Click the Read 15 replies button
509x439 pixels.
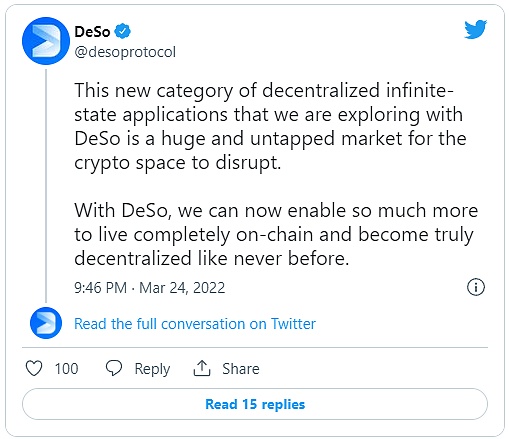[x=255, y=404]
